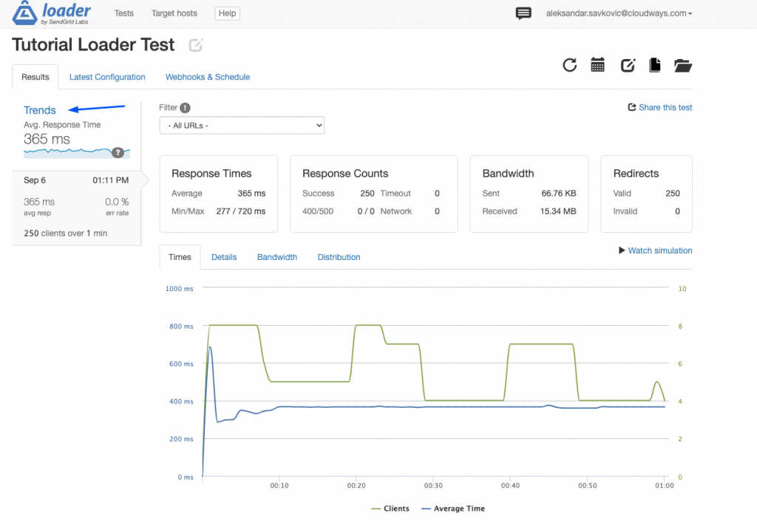
Task: Open the folder archive icon
Action: point(683,65)
